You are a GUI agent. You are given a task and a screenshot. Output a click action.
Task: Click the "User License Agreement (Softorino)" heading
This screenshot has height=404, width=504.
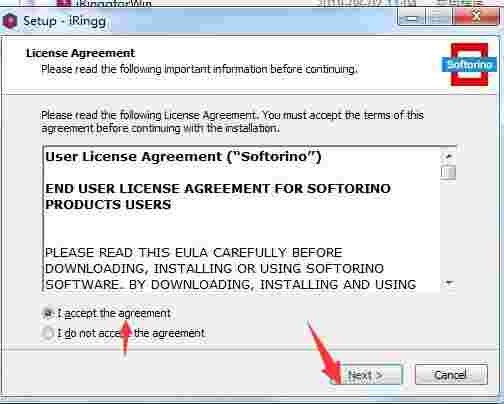click(x=183, y=157)
